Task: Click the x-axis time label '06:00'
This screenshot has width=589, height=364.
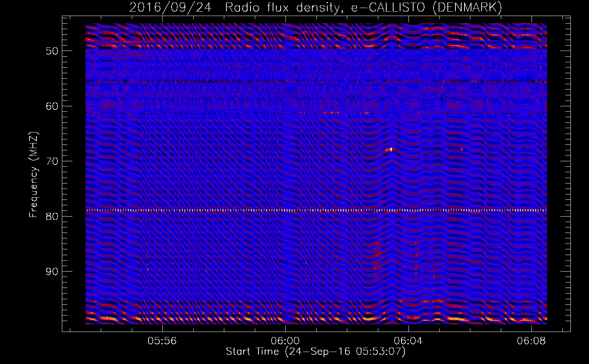Action: pos(285,341)
